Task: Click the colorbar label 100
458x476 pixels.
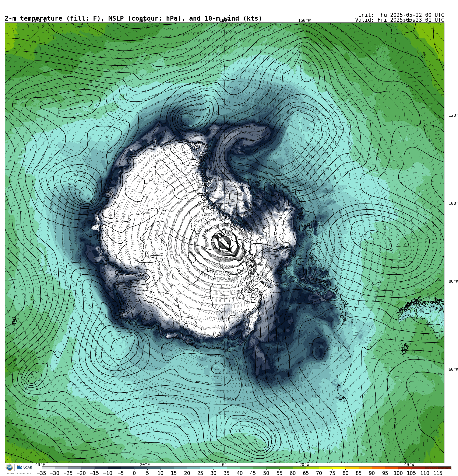Action: (398, 473)
